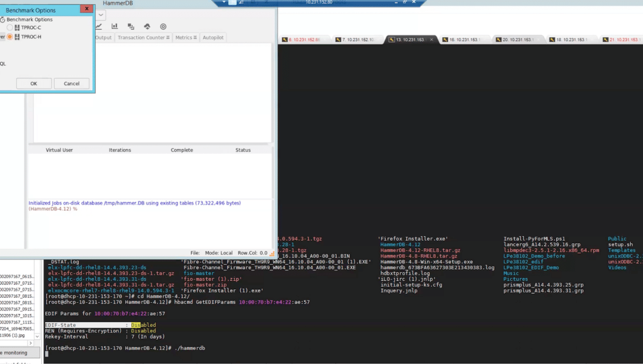
Task: Click the down arrow of file list scrollbar
Action: point(37,337)
